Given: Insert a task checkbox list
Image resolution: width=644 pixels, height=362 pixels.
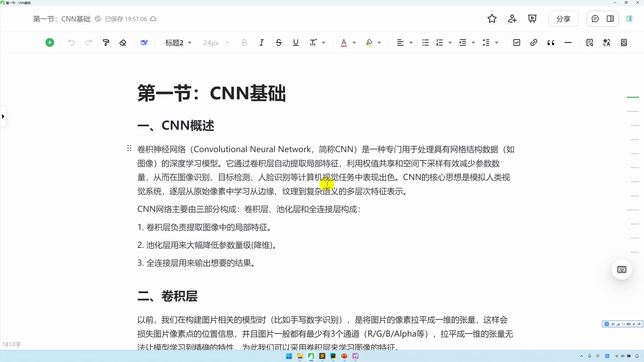Looking at the screenshot, I should tap(516, 42).
